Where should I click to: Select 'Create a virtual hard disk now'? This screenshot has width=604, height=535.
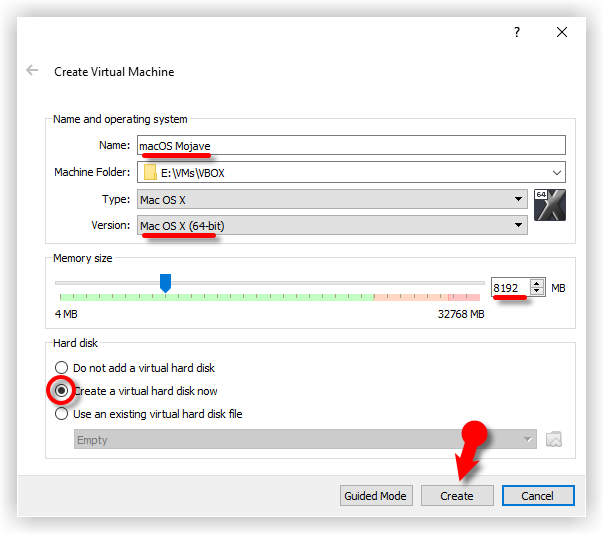(x=62, y=391)
